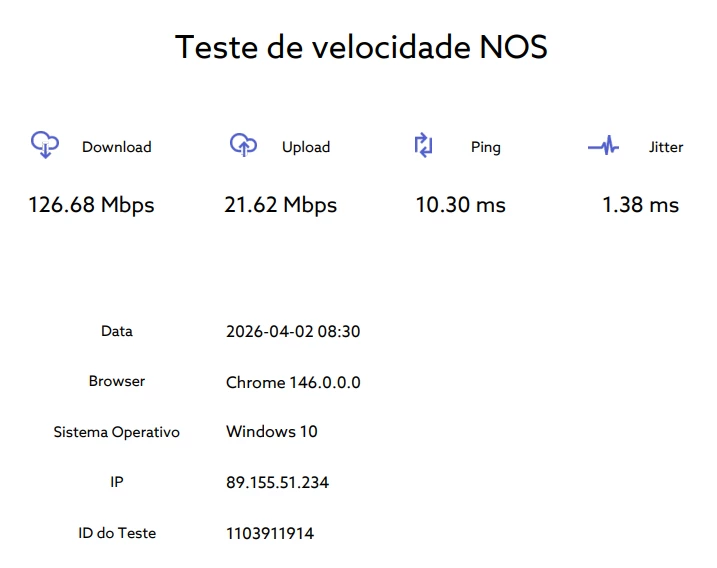717x568 pixels.
Task: Click the test ID number 1103911914
Action: pyautogui.click(x=270, y=533)
